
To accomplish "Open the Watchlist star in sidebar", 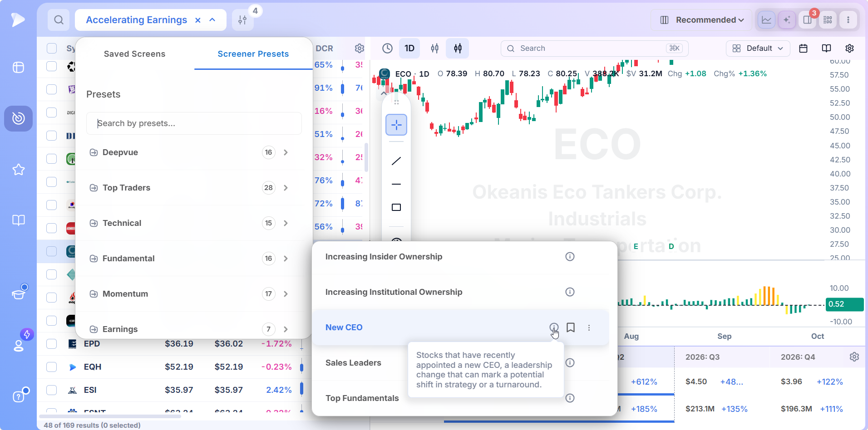I will tap(19, 170).
